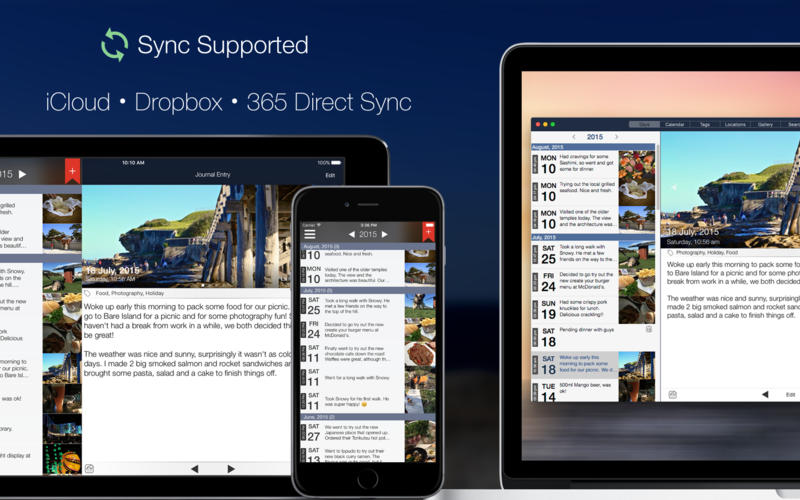800x500 pixels.
Task: Click left chevron beside 2015 on the laptop
Action: click(574, 137)
